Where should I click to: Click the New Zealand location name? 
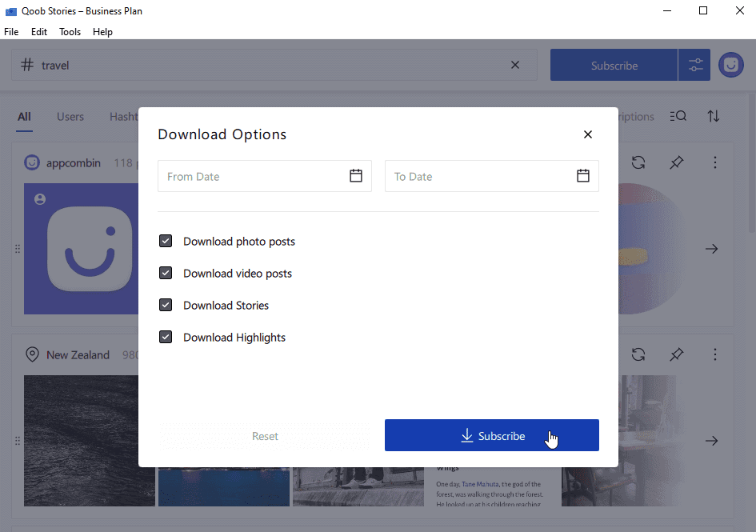coord(78,355)
